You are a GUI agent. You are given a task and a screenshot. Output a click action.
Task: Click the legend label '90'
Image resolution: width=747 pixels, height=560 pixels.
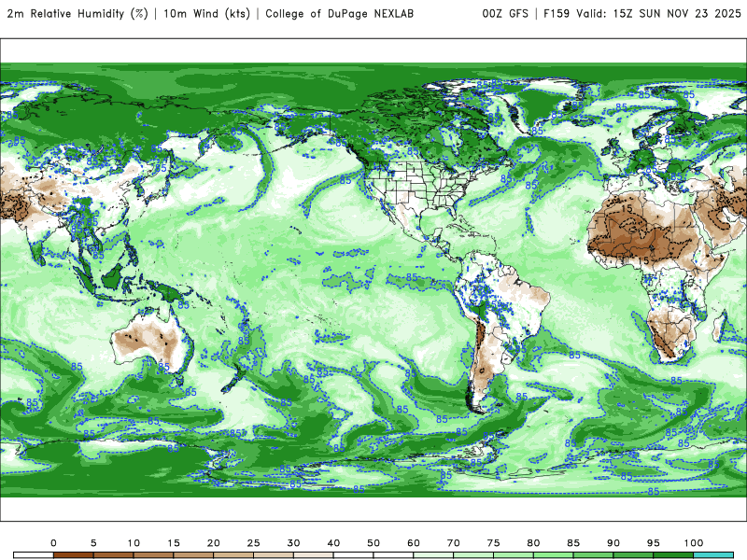point(613,543)
